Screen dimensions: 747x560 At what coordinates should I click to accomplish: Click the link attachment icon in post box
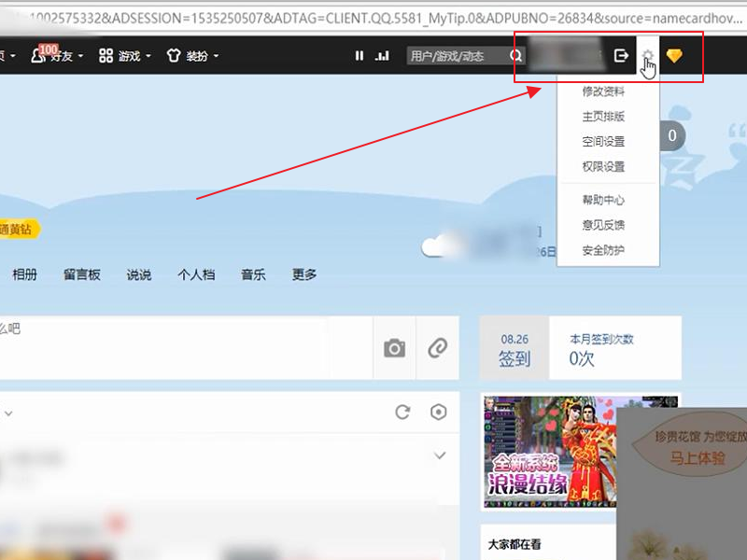(x=438, y=347)
